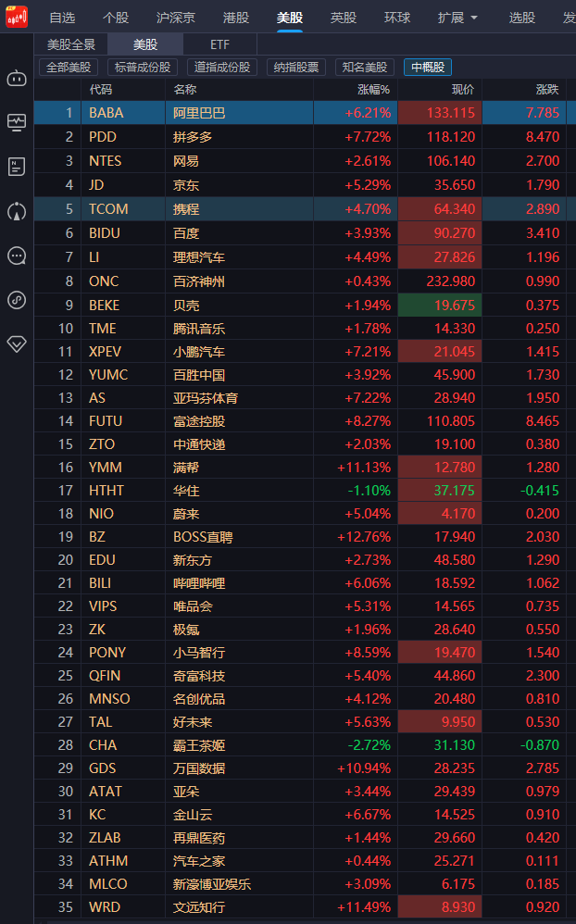Switch to the 港股 top tab

pos(236,18)
